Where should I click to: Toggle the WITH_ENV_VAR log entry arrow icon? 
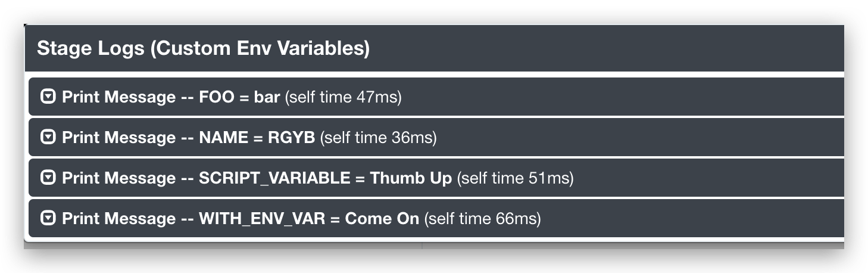coord(48,219)
